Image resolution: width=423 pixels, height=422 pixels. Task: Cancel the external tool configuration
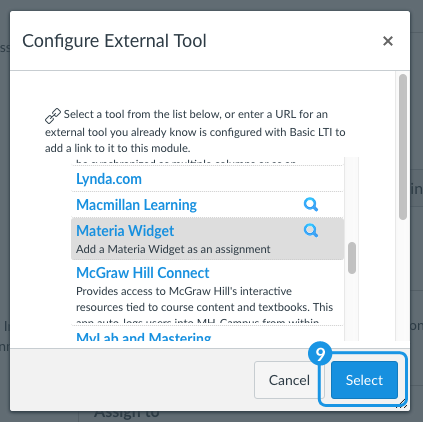coord(289,380)
